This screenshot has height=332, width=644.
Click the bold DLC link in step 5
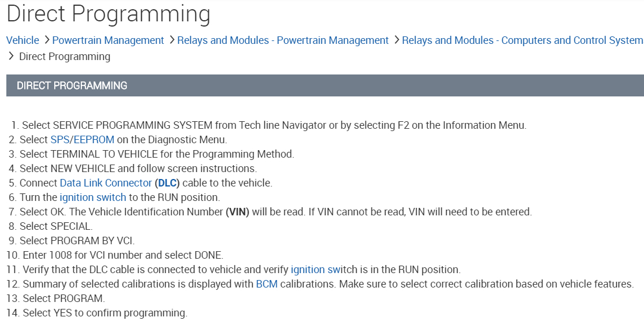click(169, 183)
